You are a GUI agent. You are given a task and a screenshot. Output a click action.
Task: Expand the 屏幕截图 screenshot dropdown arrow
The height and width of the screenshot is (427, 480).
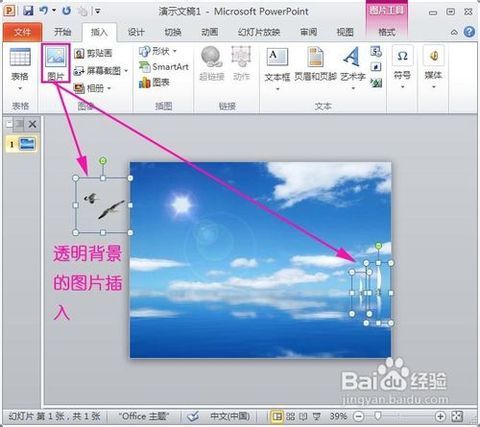(126, 71)
